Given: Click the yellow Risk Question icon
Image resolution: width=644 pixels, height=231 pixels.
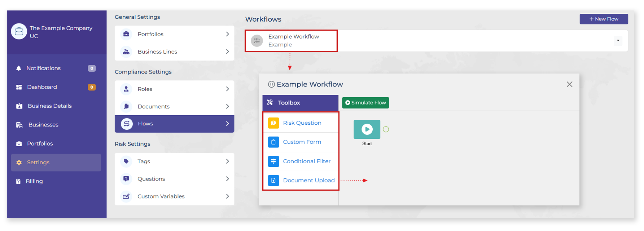Looking at the screenshot, I should 273,123.
